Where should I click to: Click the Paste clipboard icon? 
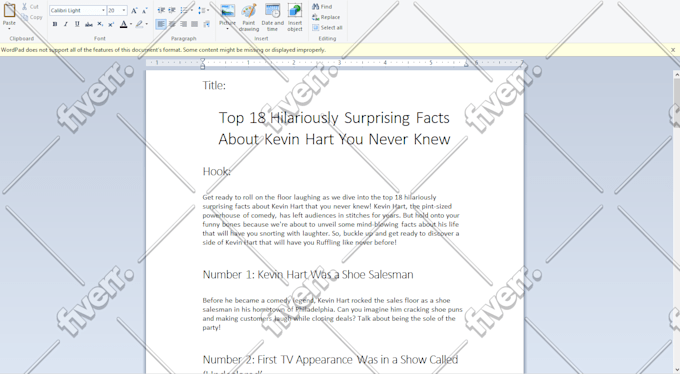9,10
